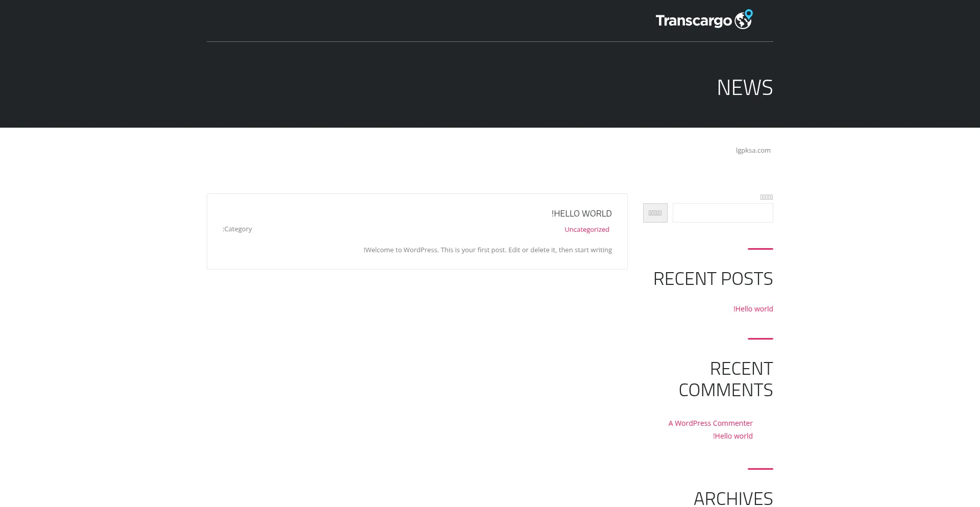Select the Category: label text
Screen dimensions: 980x507
(237, 229)
